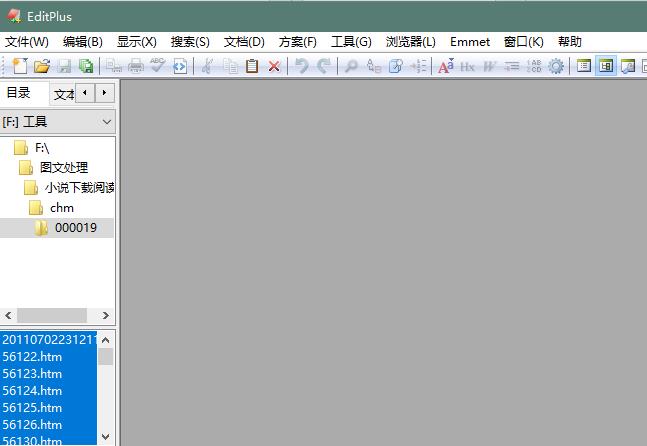
Task: Open a file using the folder icon
Action: [42, 66]
